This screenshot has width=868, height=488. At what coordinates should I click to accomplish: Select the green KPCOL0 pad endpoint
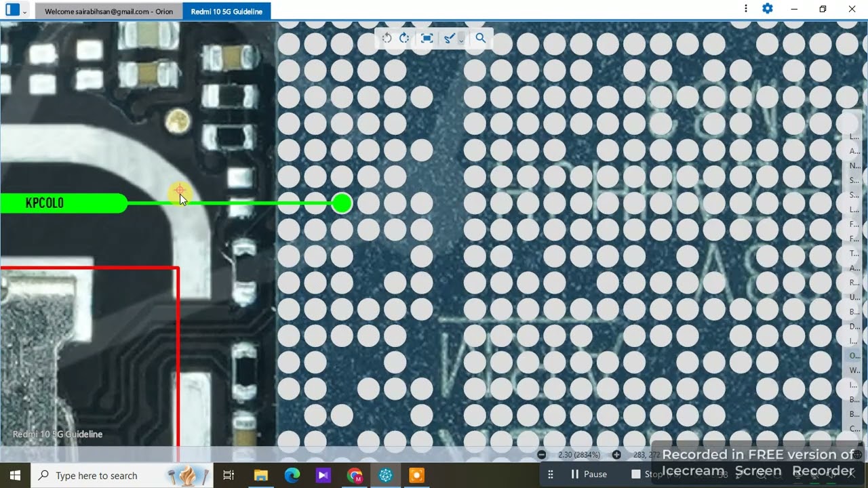[342, 203]
